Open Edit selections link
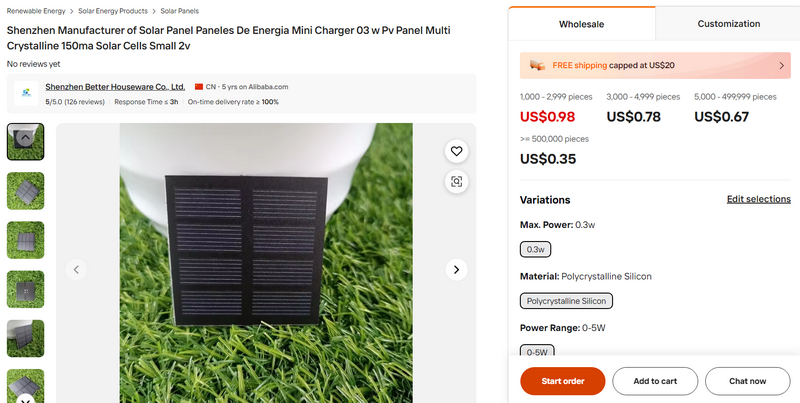Viewport: 800px width, 403px height. point(758,199)
